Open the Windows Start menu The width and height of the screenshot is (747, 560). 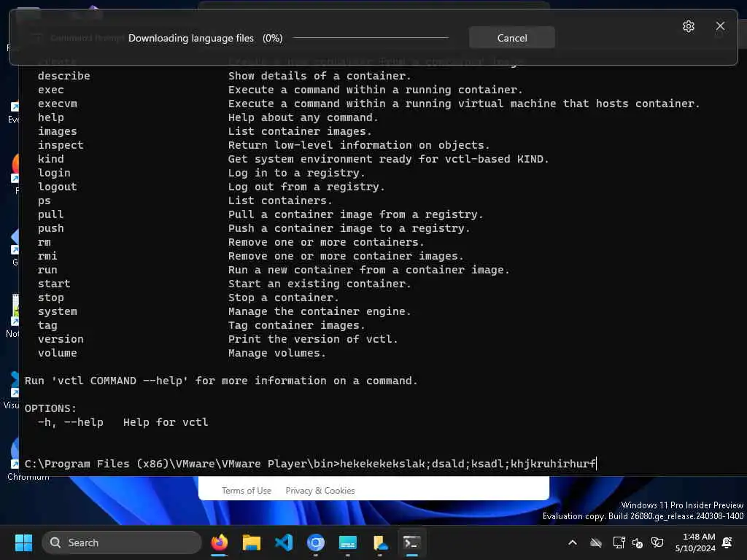pos(23,542)
